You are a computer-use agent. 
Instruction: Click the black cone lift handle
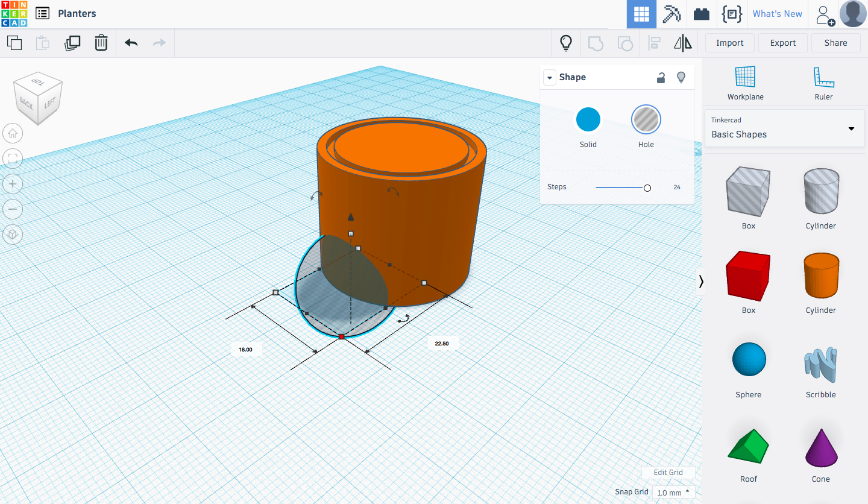tap(351, 217)
